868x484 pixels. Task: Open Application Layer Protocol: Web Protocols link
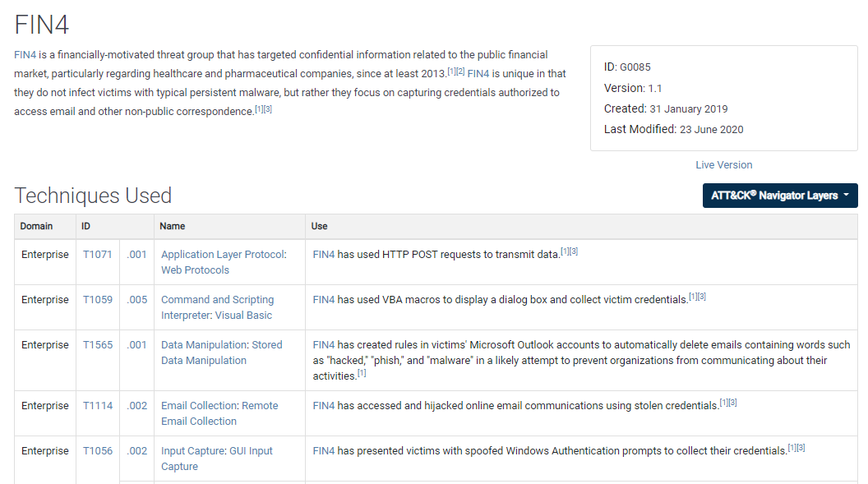coord(224,262)
